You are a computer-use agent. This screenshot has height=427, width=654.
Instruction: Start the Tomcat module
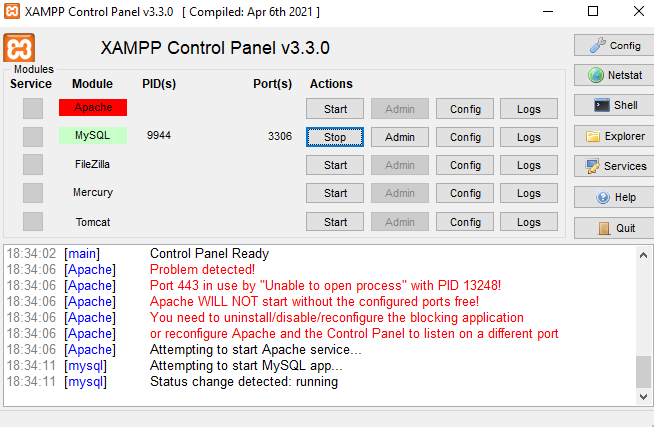tap(335, 222)
